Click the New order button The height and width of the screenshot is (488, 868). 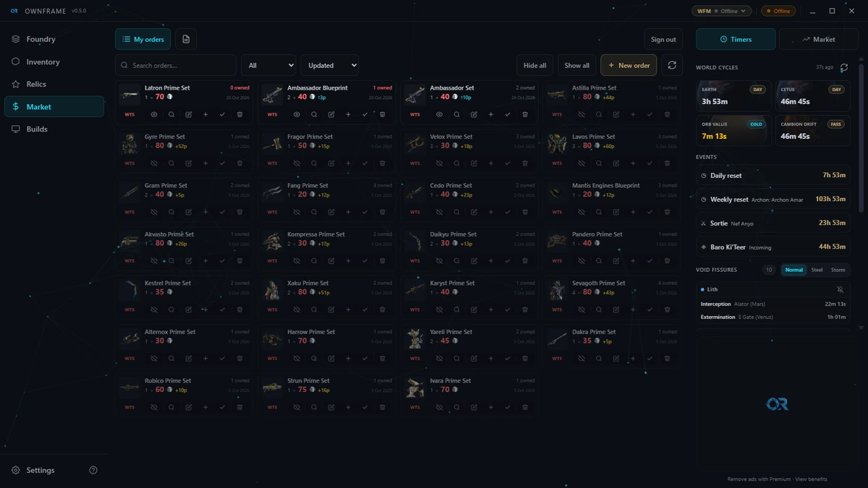tap(629, 65)
